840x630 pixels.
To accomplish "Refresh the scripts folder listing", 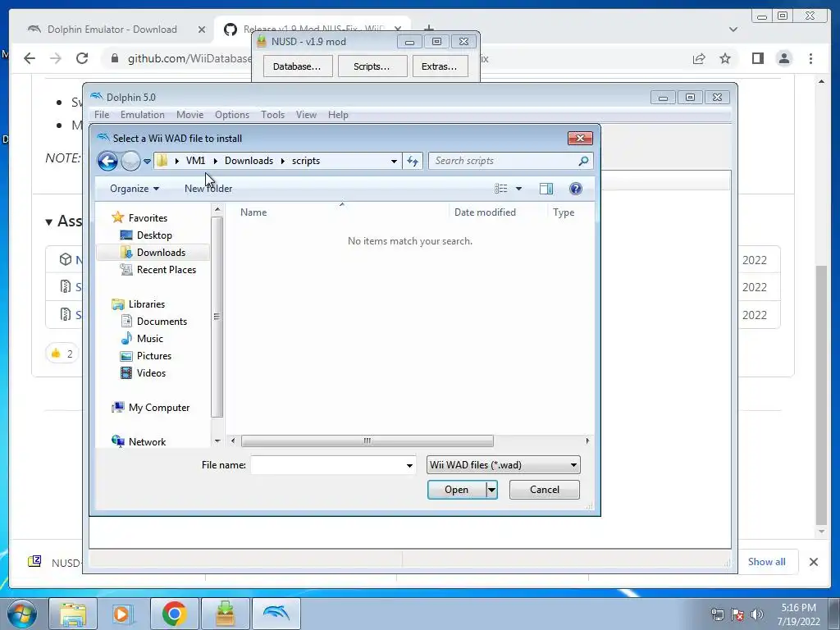I will (413, 161).
